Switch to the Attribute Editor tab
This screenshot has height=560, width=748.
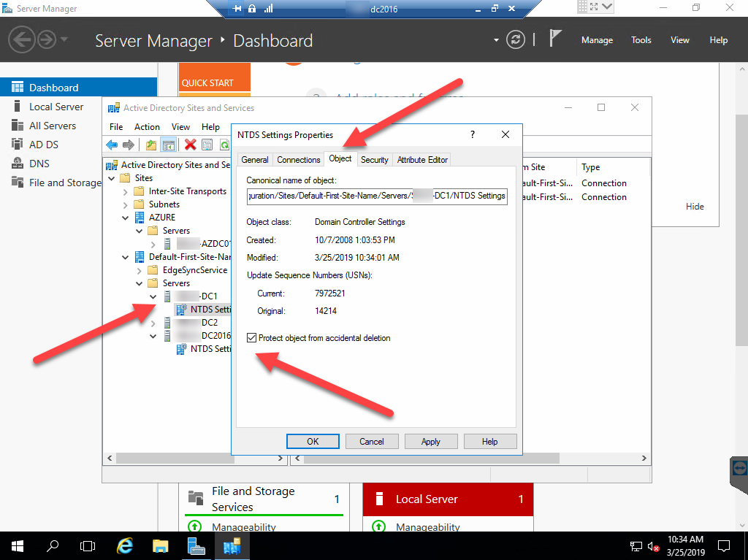point(422,160)
